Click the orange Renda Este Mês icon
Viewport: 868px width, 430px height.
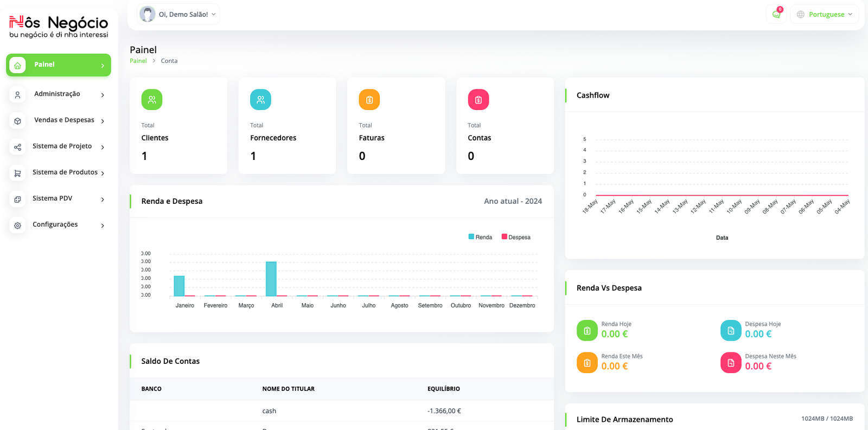click(x=587, y=363)
